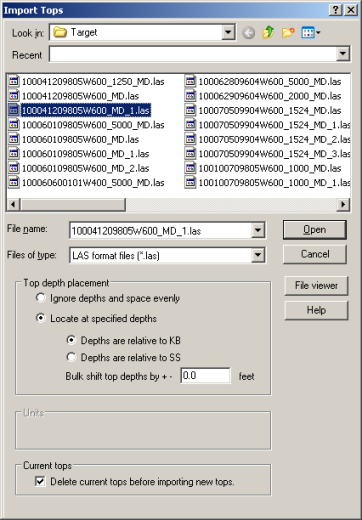The width and height of the screenshot is (362, 520).
Task: Click icon of 100070509904W600_1524_MD_2.las
Action: point(190,139)
